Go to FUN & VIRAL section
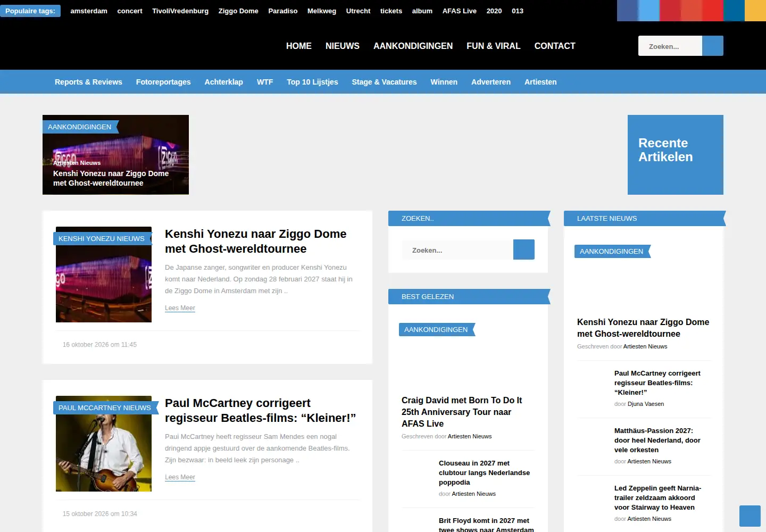Viewport: 766px width, 532px height. point(493,46)
